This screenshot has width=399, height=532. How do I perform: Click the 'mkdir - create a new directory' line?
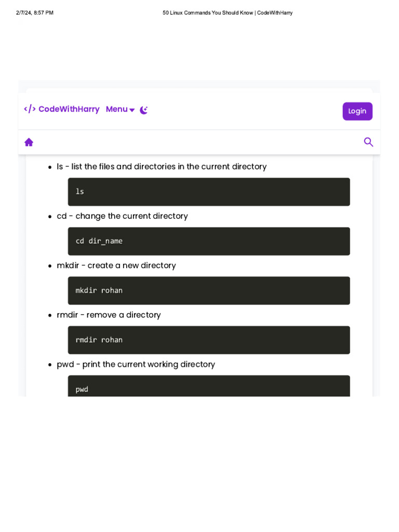[x=116, y=265]
